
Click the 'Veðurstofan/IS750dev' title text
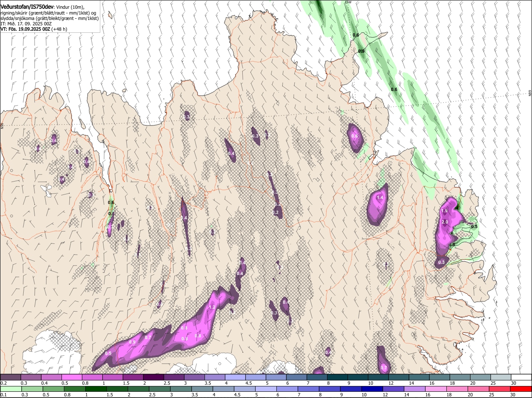click(x=27, y=7)
